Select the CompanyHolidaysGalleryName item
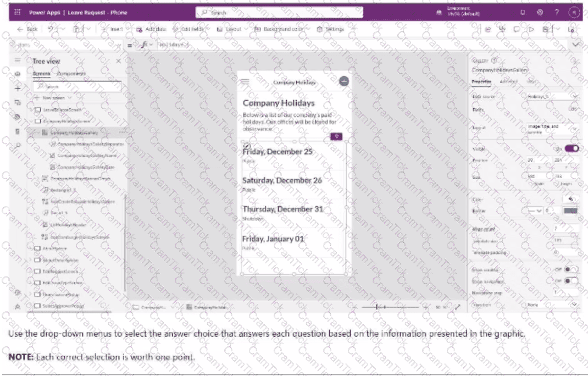This screenshot has height=376, width=588. click(87, 156)
